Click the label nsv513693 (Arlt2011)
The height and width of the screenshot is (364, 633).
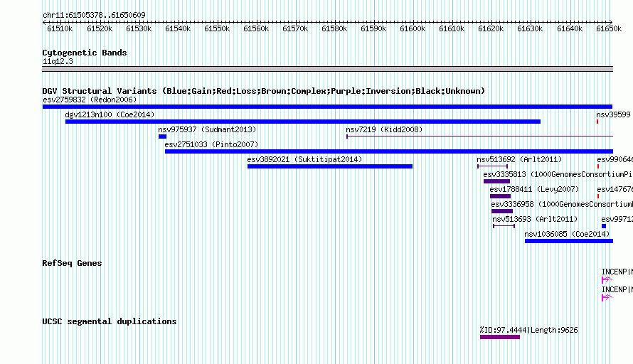coord(535,219)
